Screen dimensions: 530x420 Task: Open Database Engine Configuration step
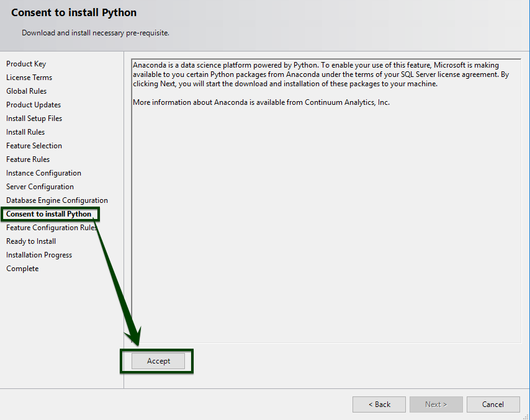[57, 200]
